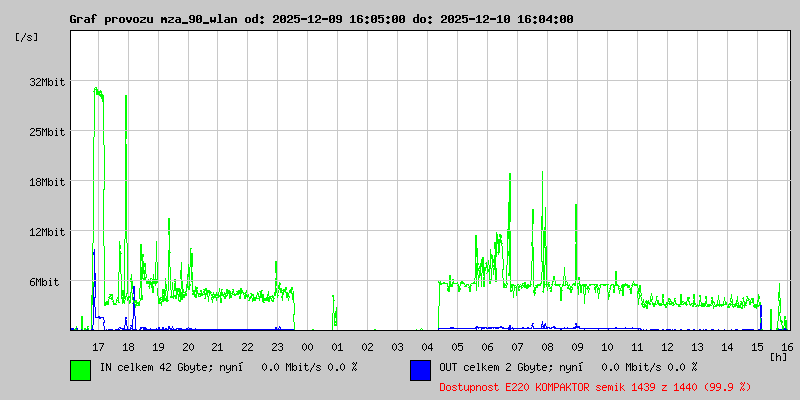Click the '09' hour label on x-axis
Viewport: 800px width, 400px height.
(x=577, y=347)
